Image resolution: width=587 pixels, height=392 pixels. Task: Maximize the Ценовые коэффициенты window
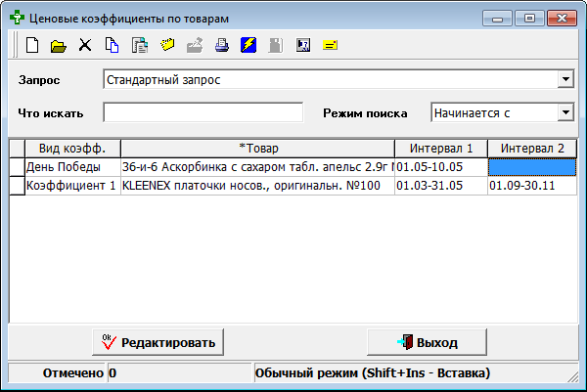click(529, 18)
